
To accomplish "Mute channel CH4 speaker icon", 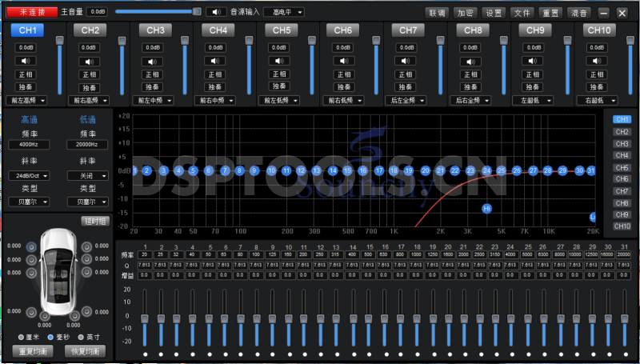I will (x=215, y=61).
